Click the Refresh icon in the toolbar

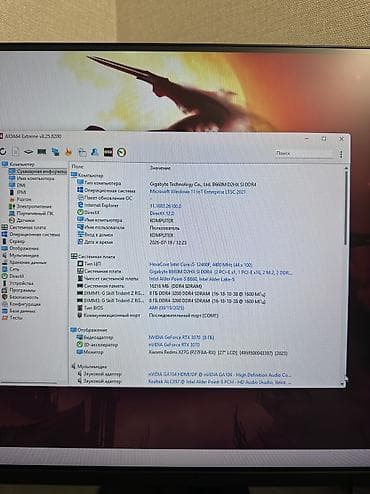(3, 152)
